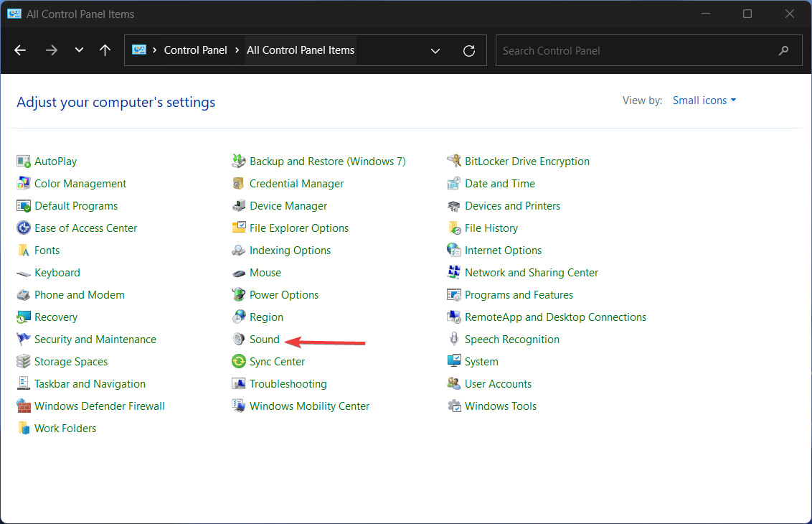Image resolution: width=812 pixels, height=524 pixels.
Task: Go back with the Back arrow
Action: [x=20, y=50]
